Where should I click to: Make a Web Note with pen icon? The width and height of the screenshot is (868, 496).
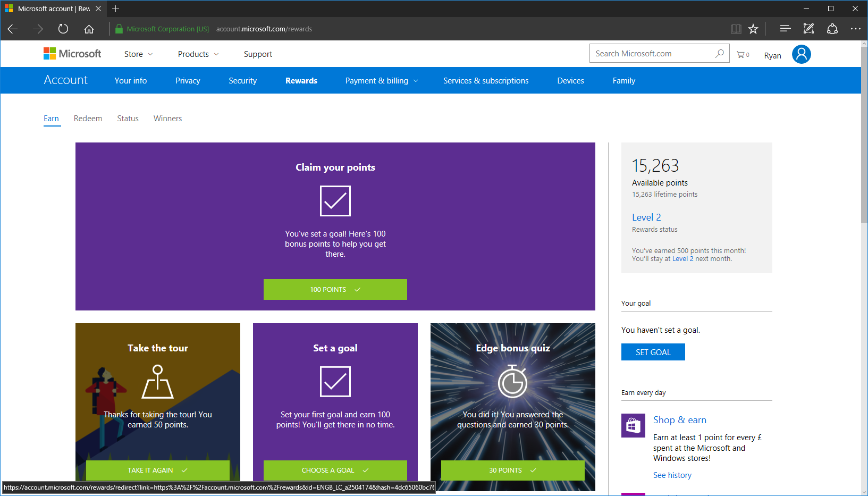point(808,29)
